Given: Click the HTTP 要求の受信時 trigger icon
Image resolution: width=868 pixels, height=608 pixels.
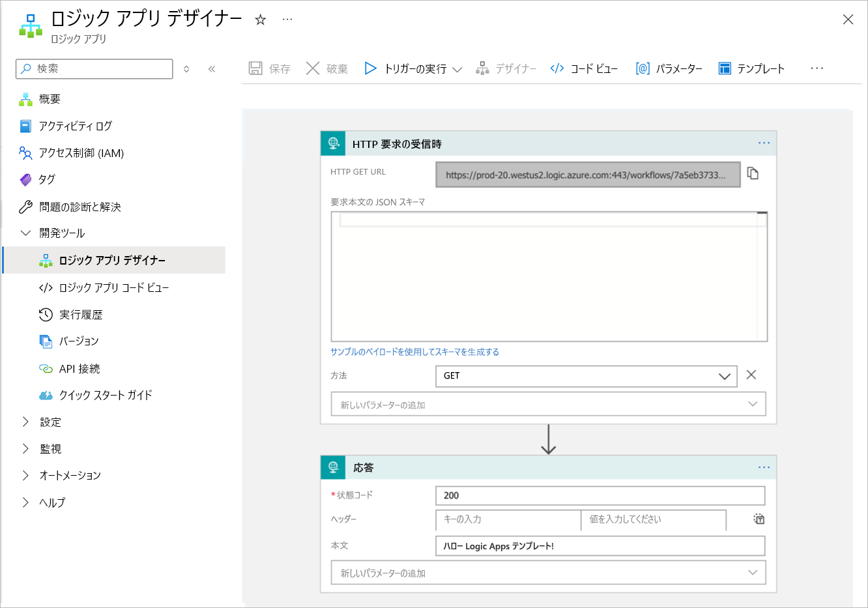Looking at the screenshot, I should pyautogui.click(x=333, y=143).
